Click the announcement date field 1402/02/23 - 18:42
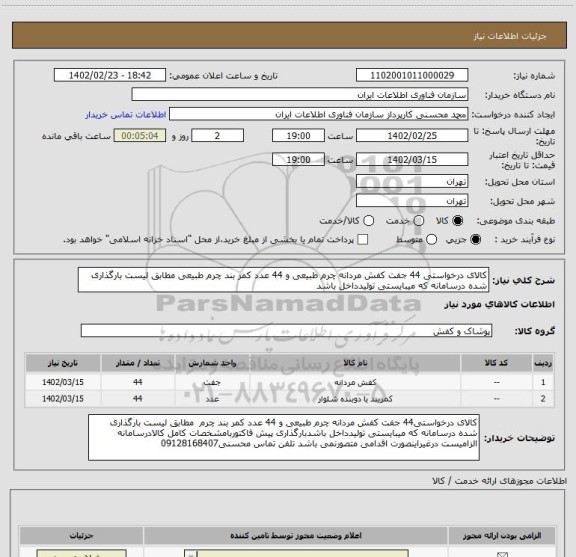 tap(110, 75)
